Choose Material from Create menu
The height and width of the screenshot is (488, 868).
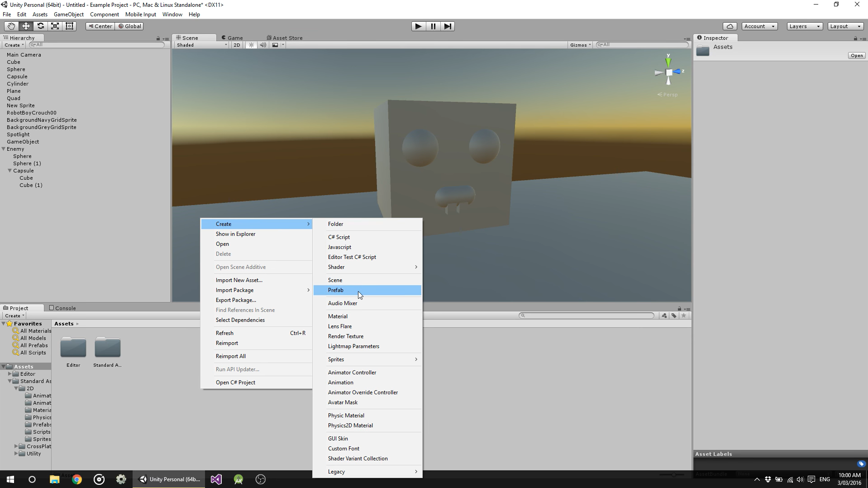(x=367, y=316)
